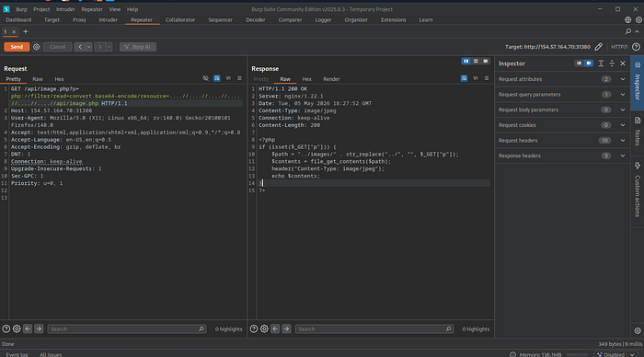644x357 pixels.
Task: Expand all Inspector sections icon
Action: (x=601, y=63)
